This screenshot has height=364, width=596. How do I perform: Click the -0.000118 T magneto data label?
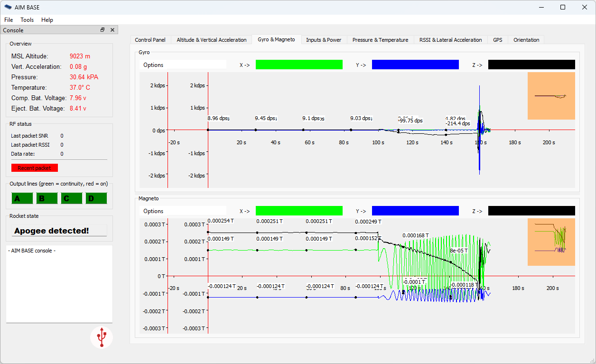465,285
